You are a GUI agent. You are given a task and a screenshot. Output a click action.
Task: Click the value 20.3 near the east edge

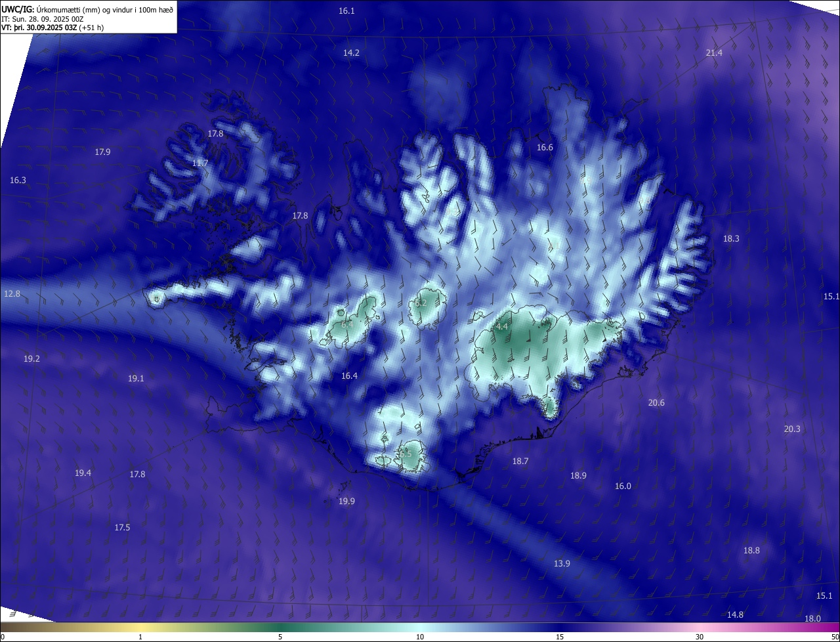(x=792, y=429)
